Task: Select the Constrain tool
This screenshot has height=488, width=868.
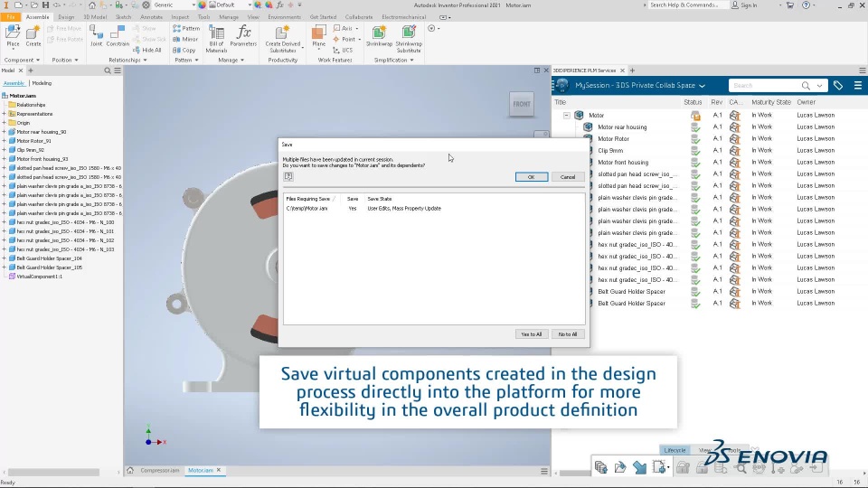Action: tap(118, 36)
